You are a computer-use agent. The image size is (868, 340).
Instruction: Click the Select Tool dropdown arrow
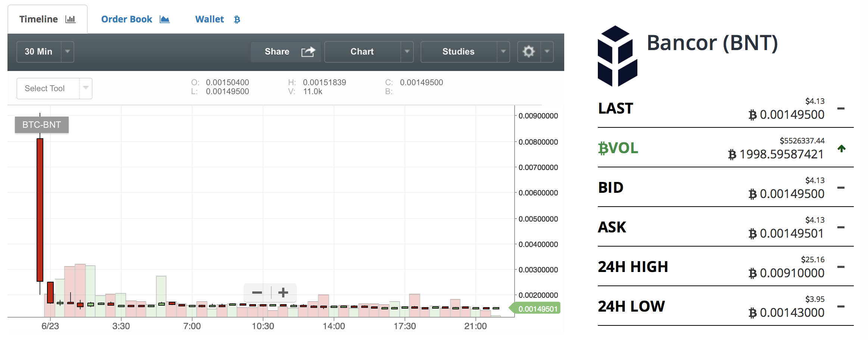[x=86, y=88]
